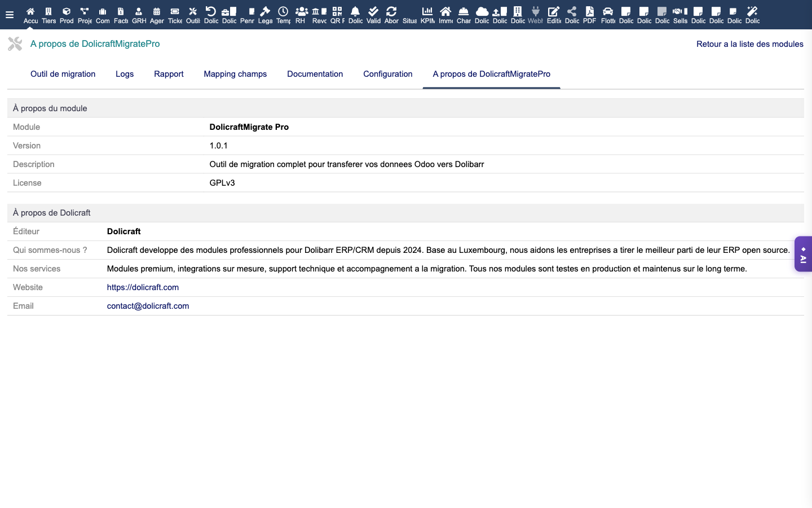812x508 pixels.
Task: Open Projets network icon
Action: click(x=85, y=11)
